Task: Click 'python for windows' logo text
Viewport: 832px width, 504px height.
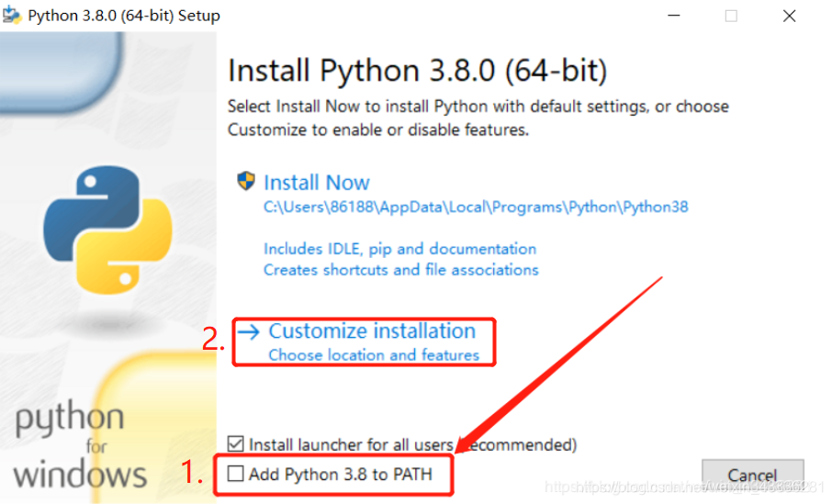Action: [80, 444]
